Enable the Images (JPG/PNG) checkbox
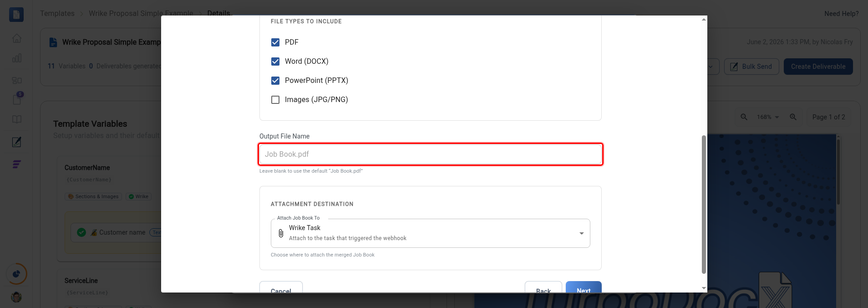The height and width of the screenshot is (308, 868). point(275,100)
